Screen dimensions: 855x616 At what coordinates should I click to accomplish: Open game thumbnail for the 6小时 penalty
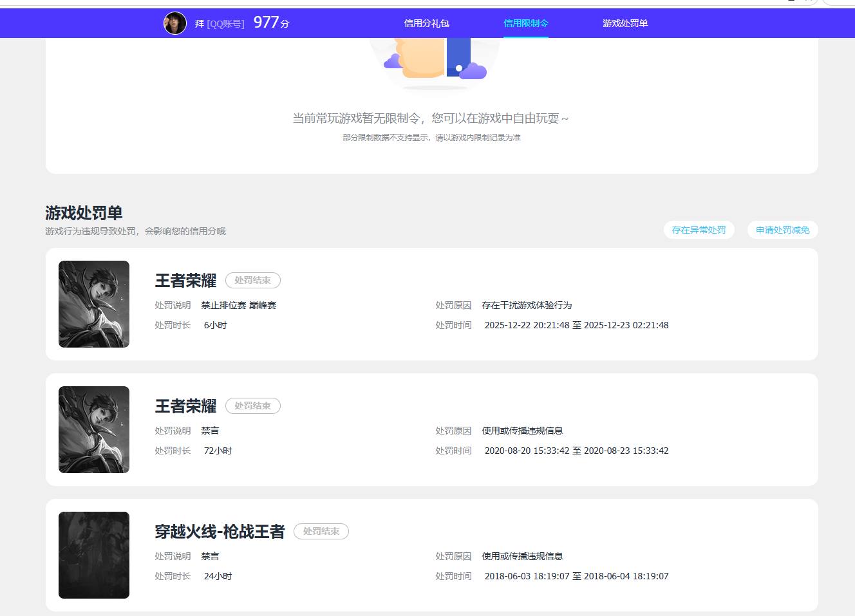point(94,304)
